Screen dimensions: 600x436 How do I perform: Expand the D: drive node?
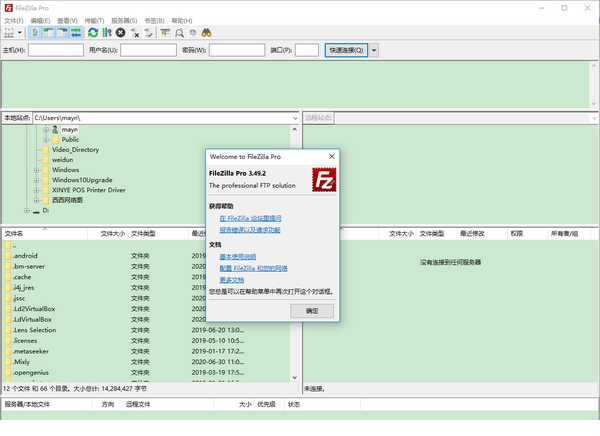26,211
